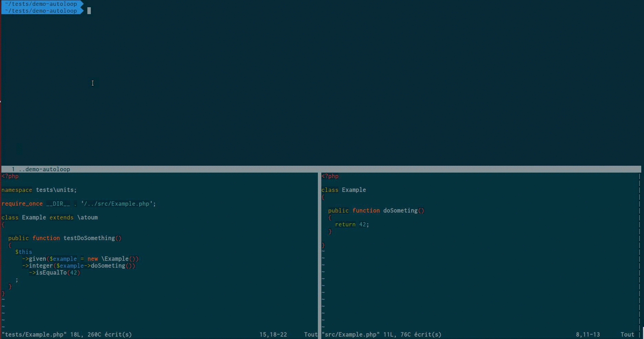This screenshot has height=339, width=644.
Task: Click the 'return 42;' statement
Action: (352, 224)
